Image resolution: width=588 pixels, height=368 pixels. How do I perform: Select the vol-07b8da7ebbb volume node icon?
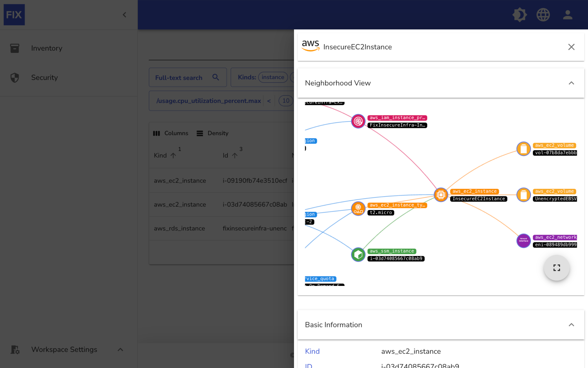click(x=523, y=149)
